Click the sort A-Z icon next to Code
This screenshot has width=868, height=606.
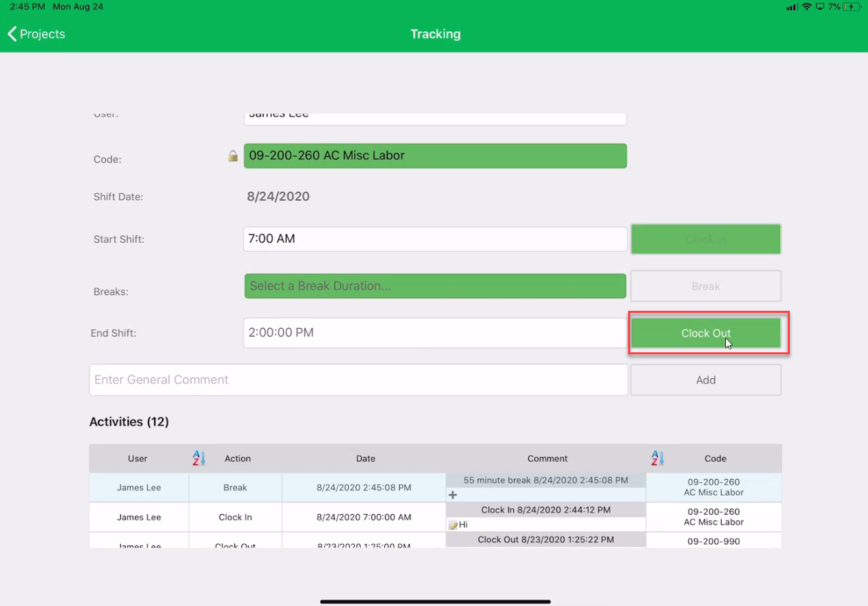coord(657,458)
